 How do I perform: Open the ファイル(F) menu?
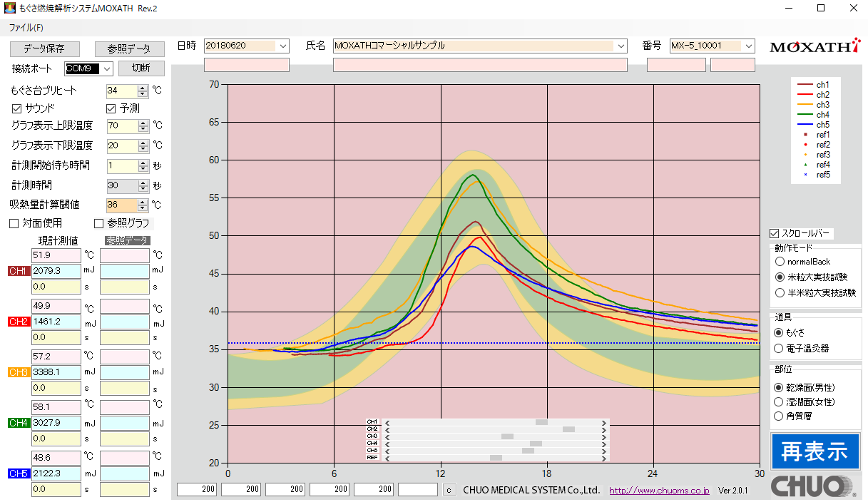[x=26, y=28]
